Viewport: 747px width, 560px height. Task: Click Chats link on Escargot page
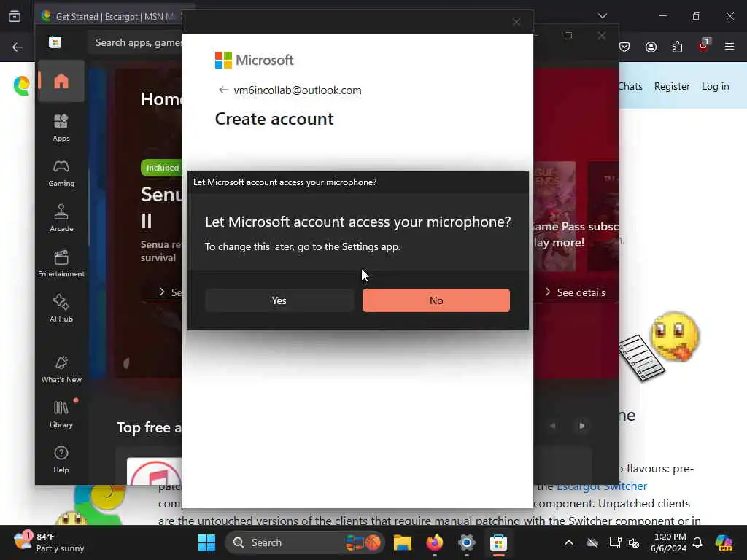[x=630, y=86]
